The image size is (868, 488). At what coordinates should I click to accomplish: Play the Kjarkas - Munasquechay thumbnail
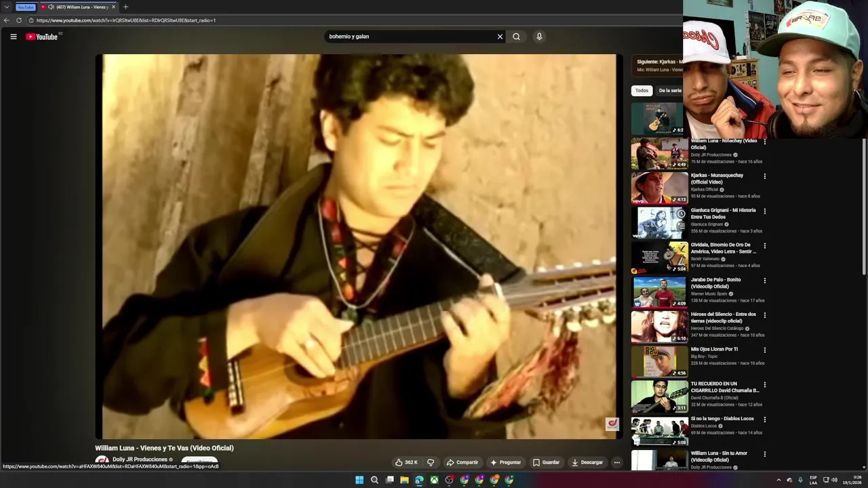pos(660,188)
